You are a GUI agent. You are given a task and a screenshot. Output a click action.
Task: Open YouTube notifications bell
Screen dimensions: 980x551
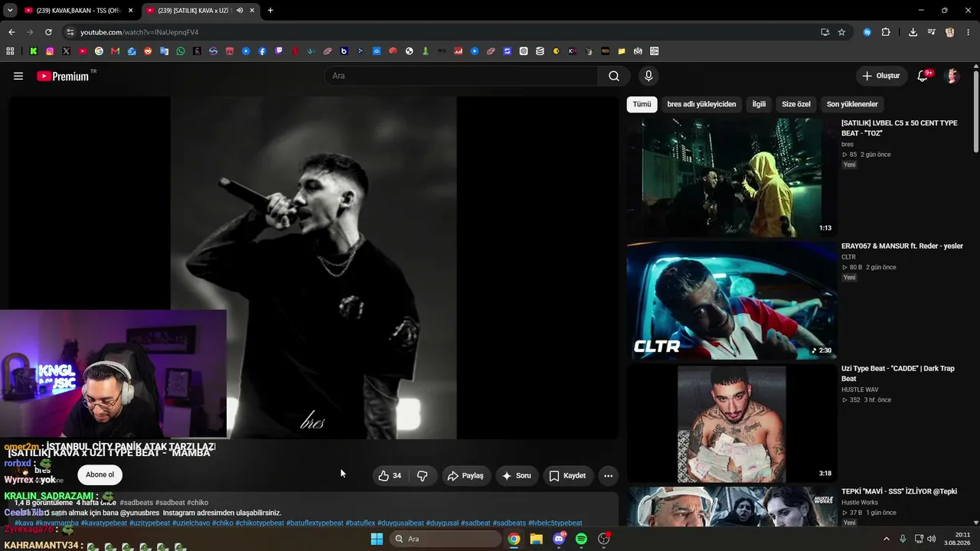pyautogui.click(x=923, y=76)
